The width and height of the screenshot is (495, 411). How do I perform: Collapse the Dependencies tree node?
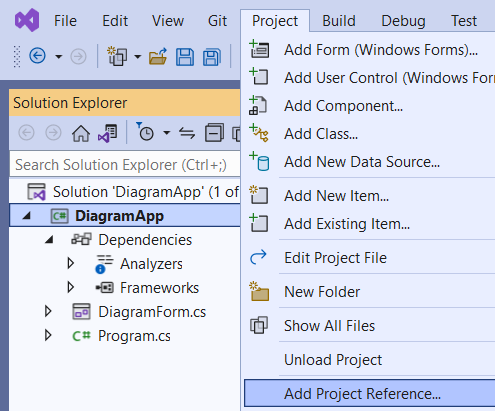point(49,240)
